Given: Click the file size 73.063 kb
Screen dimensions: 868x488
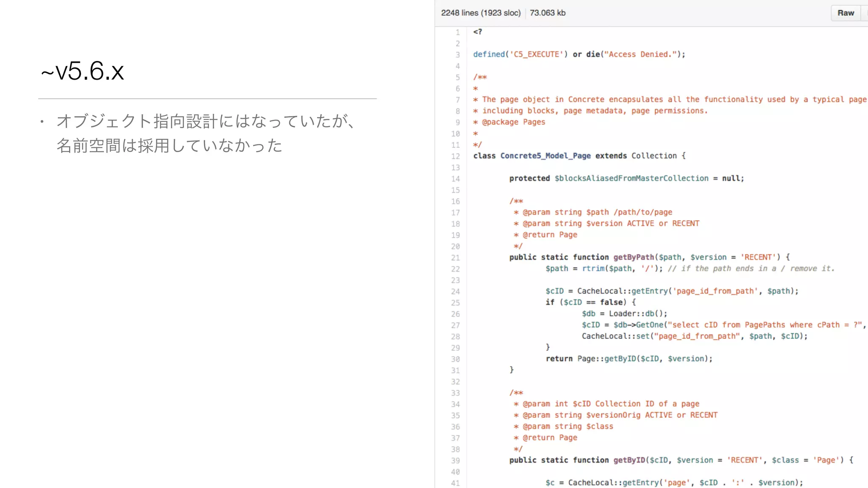Looking at the screenshot, I should coord(548,13).
